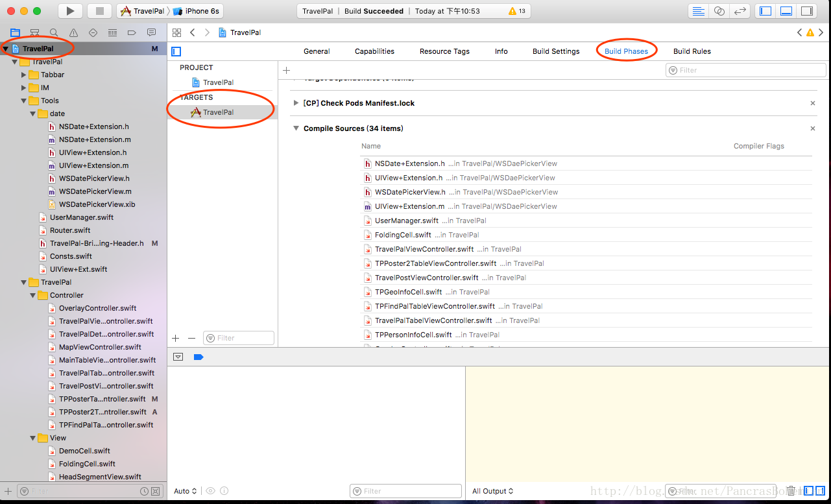Toggle the navigator pane visibility
831x504 pixels.
(765, 11)
